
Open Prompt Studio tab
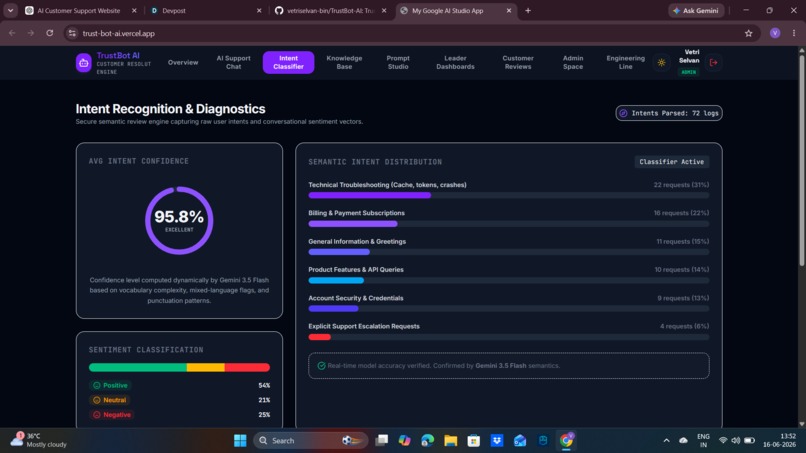[x=398, y=62]
